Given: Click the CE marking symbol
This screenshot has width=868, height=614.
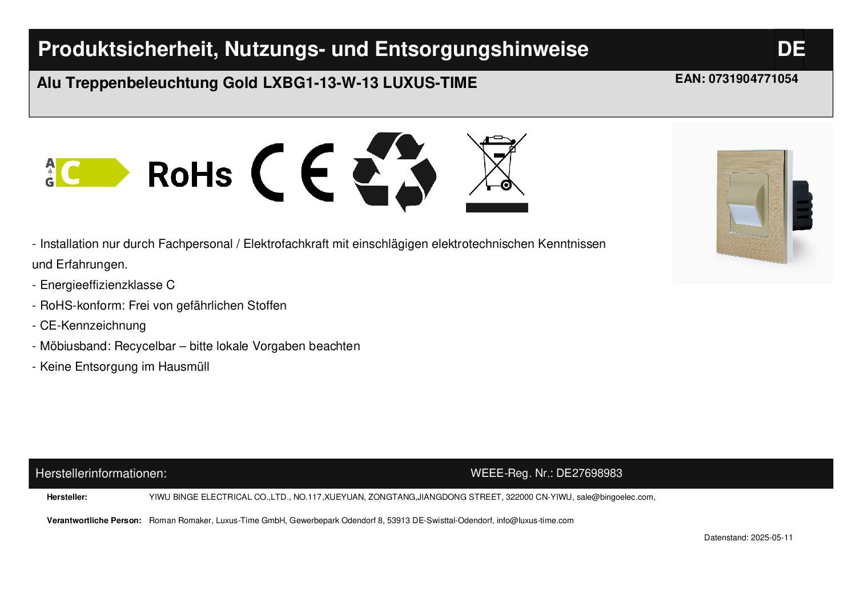Looking at the screenshot, I should point(293,172).
